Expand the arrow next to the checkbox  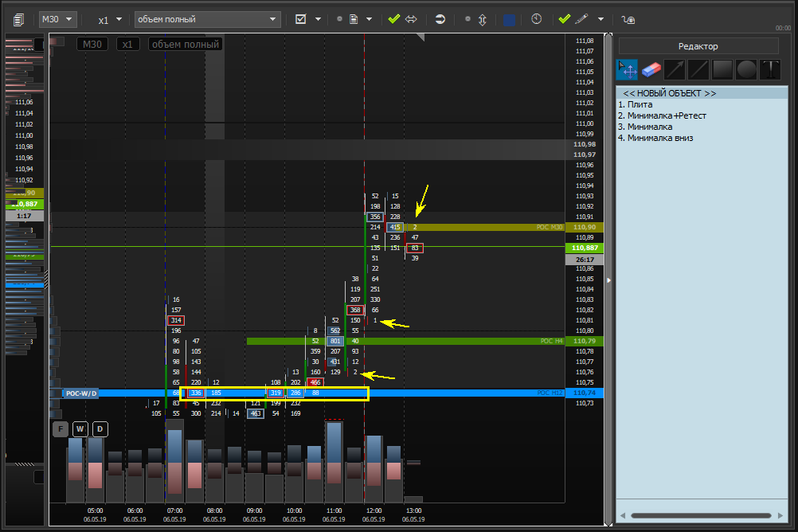click(x=318, y=19)
